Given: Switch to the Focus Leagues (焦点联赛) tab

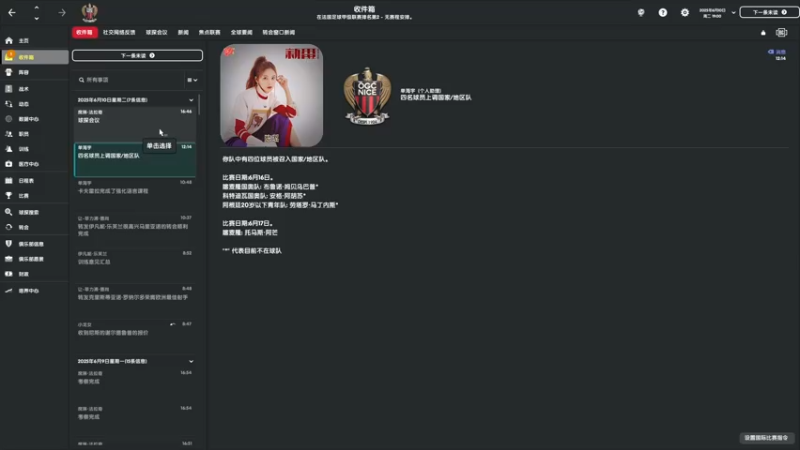Looking at the screenshot, I should coord(209,32).
